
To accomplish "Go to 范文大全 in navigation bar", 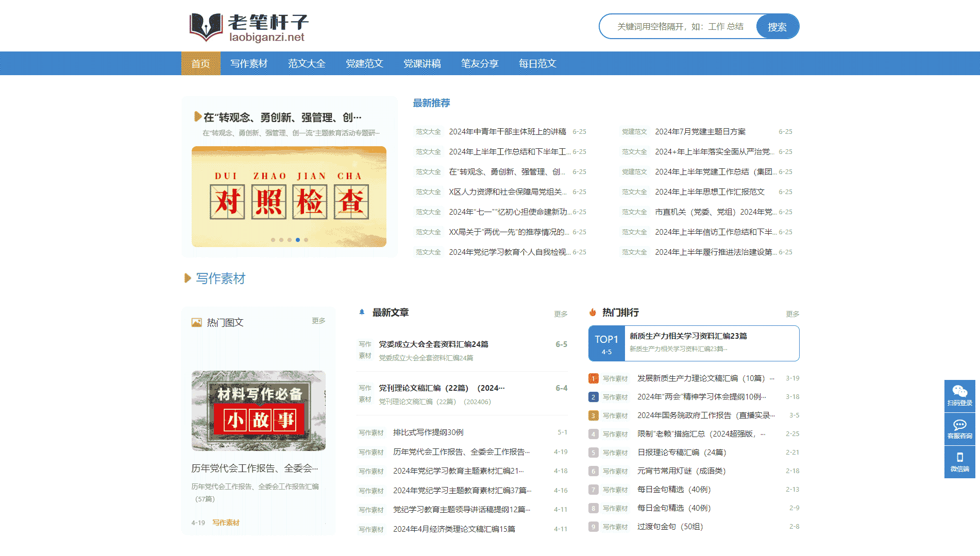I will [307, 63].
